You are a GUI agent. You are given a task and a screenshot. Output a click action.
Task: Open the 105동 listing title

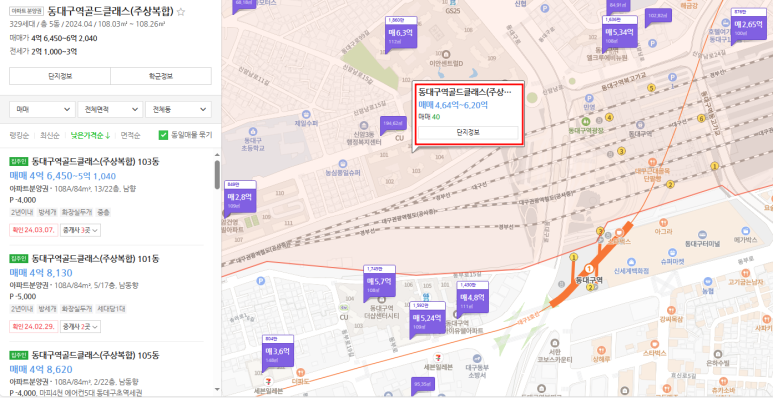[96, 355]
